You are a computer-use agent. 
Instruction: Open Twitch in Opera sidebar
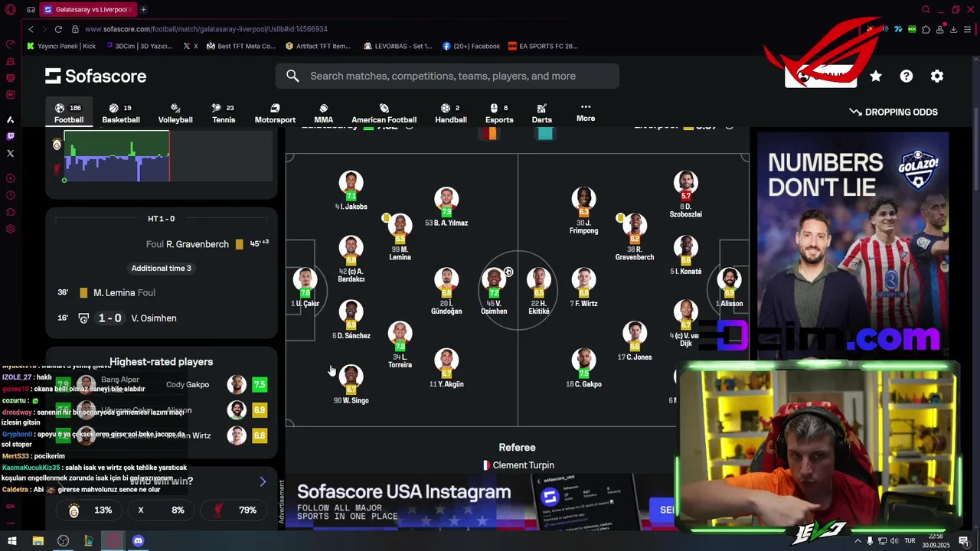coord(10,136)
